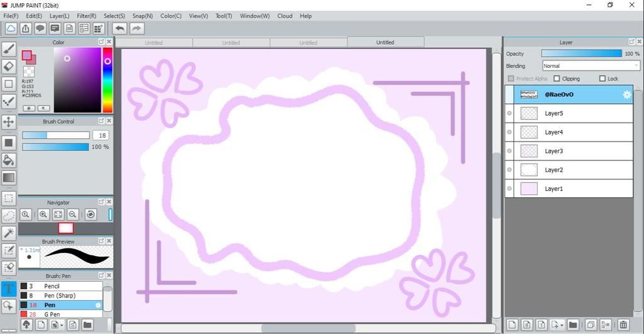Click the rainbow hue slider bar

pos(108,80)
